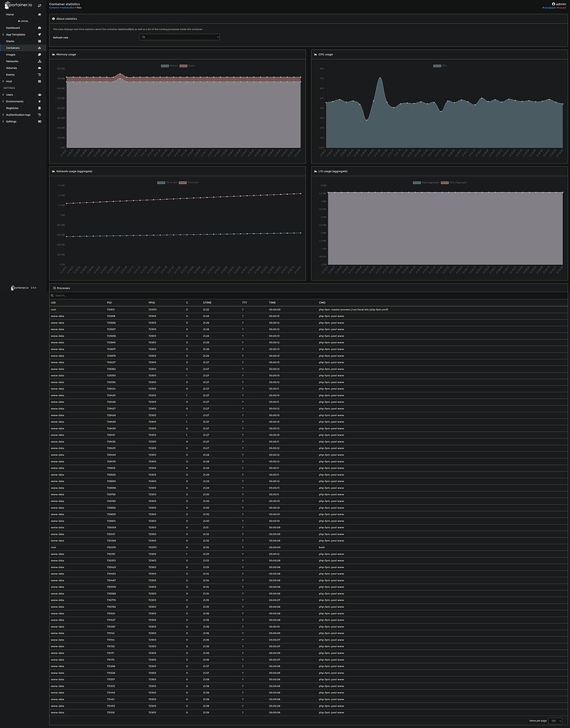Click the Containers breadcrumb link
The width and height of the screenshot is (570, 728).
(54, 8)
